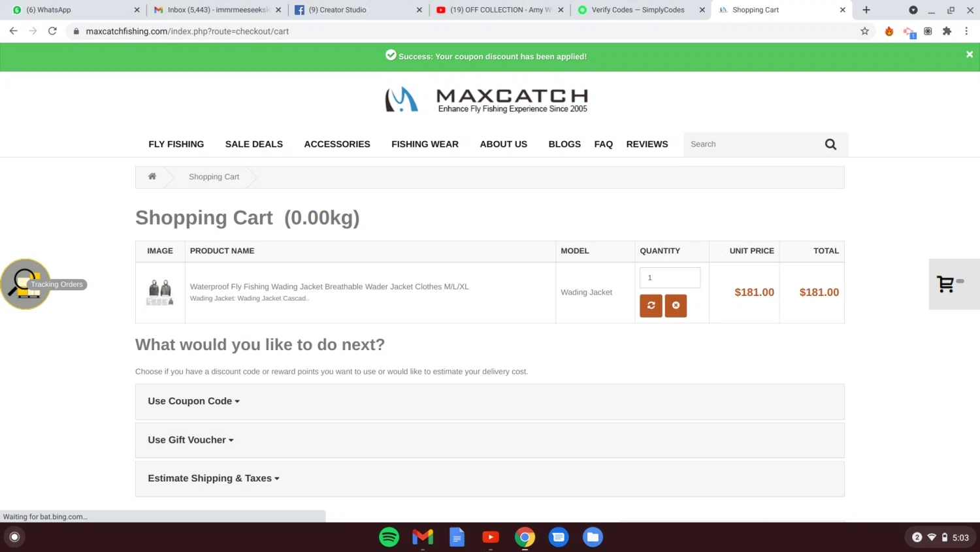This screenshot has width=980, height=552.
Task: Remove the Wading Jacket from cart
Action: (676, 306)
